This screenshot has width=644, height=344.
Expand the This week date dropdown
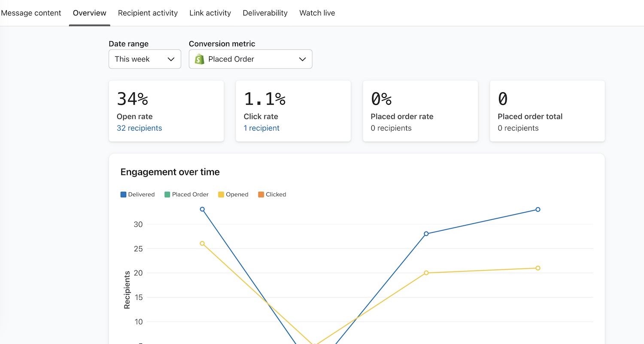click(145, 59)
